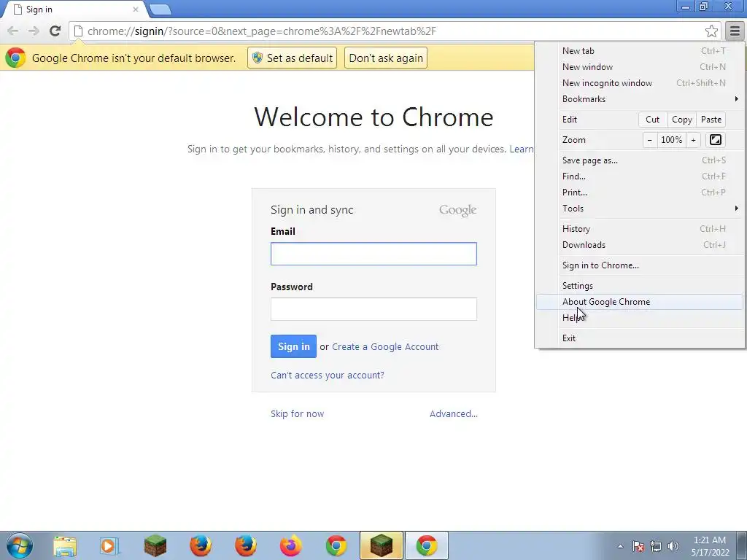Open Windows Explorer from the taskbar
The image size is (747, 560).
[65, 546]
